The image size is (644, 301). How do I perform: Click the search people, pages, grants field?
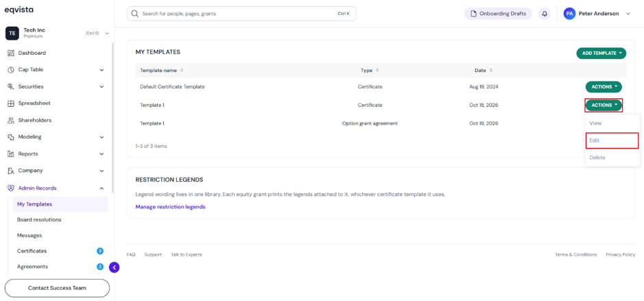[241, 14]
